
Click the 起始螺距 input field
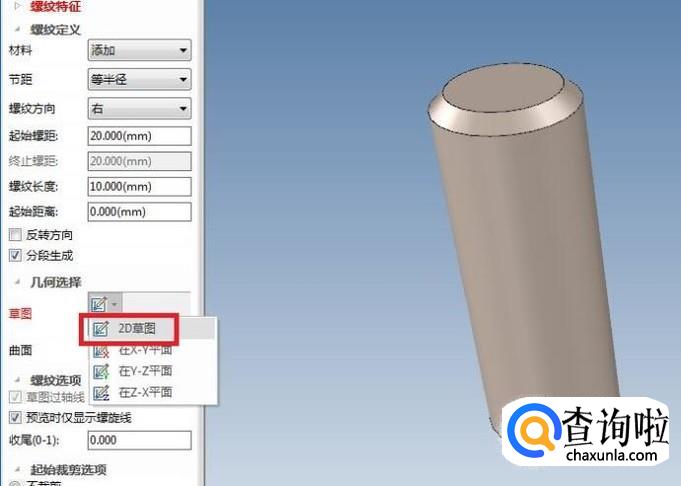(139, 136)
